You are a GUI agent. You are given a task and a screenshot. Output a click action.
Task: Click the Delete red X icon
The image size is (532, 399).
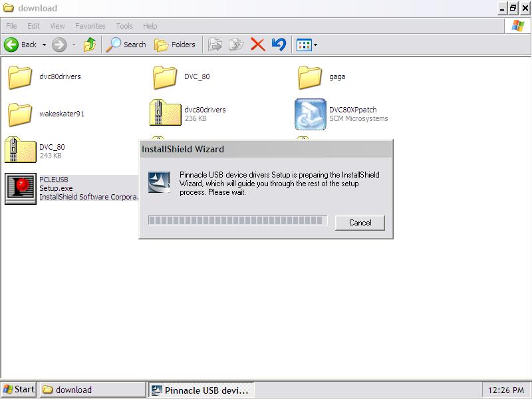pos(257,45)
